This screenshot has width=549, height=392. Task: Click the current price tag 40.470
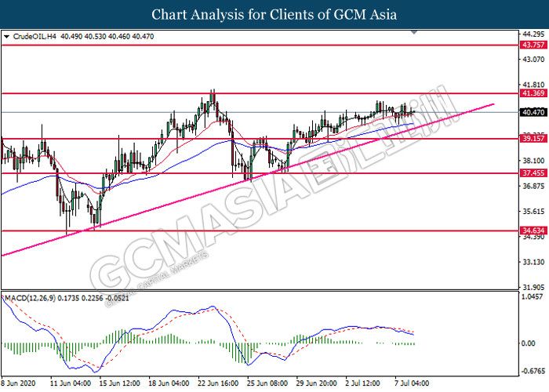tap(533, 112)
